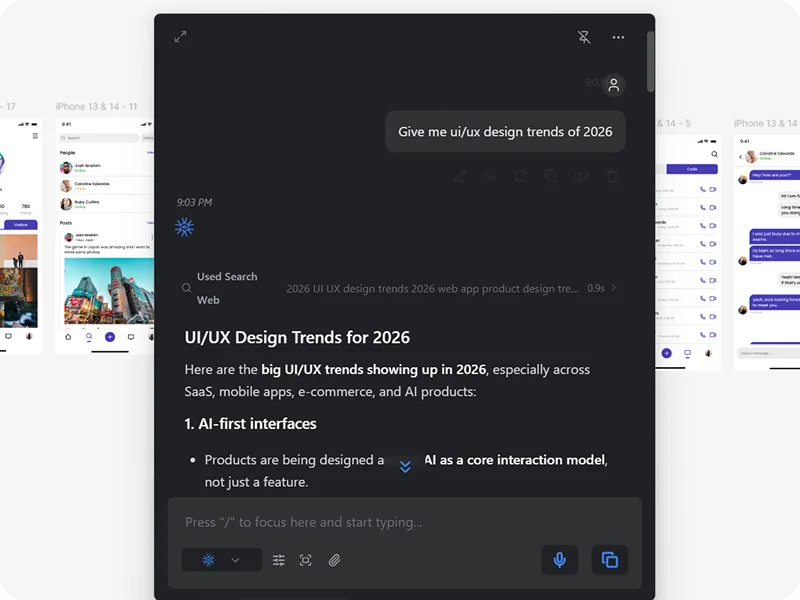The width and height of the screenshot is (800, 600).
Task: Click Search field in iPhone 13 & 14 - 11 frame
Action: pos(99,138)
